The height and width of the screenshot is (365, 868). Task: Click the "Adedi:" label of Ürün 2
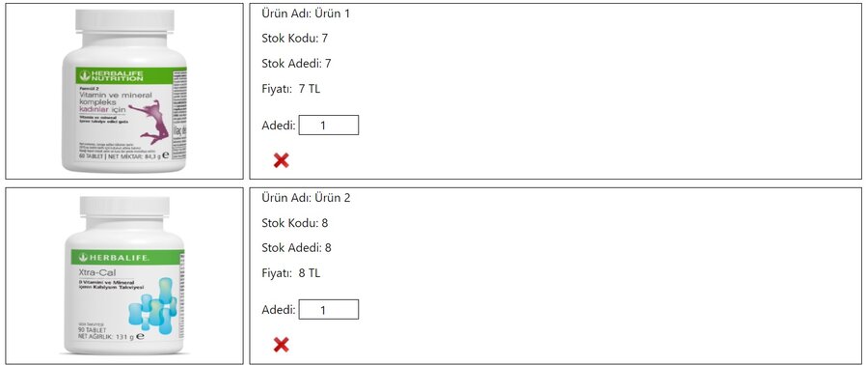tap(279, 310)
